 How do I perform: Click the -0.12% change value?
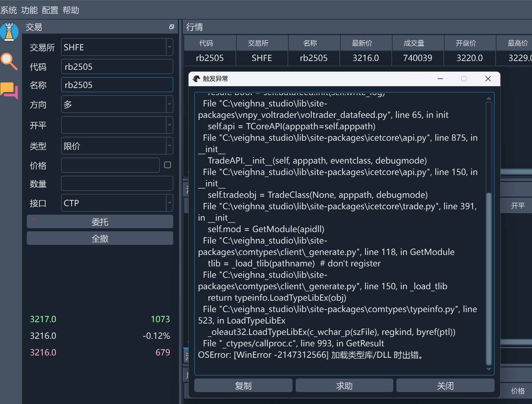[x=156, y=336]
